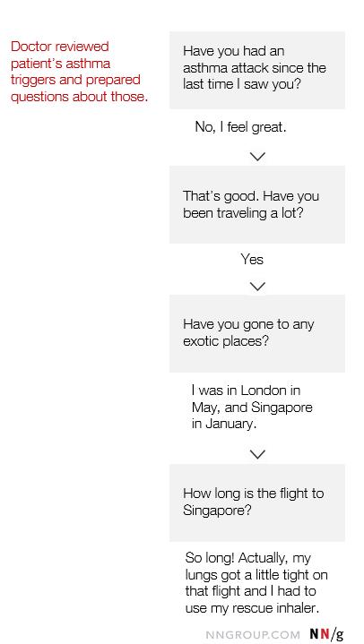Click the NN/g logo
The height and width of the screenshot is (644, 364).
tap(326, 634)
